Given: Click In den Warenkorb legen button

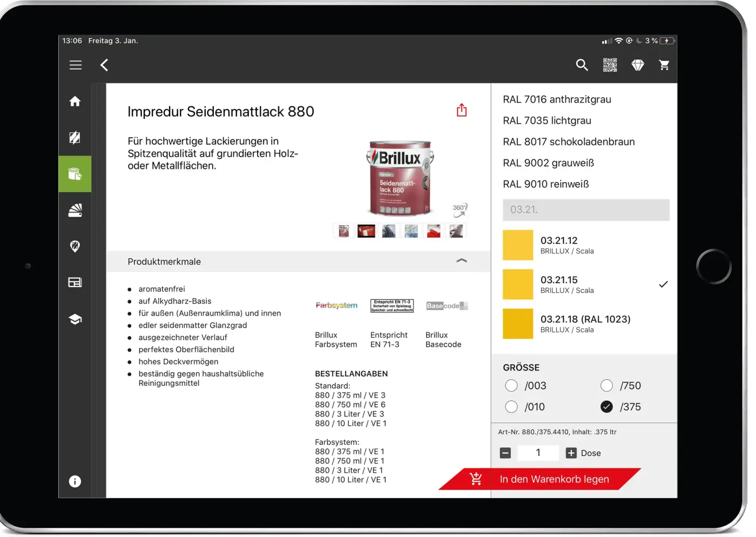Looking at the screenshot, I should click(540, 479).
